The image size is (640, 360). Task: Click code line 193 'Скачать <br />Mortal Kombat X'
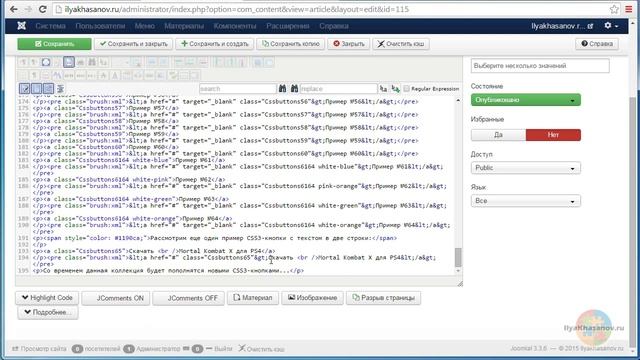(154, 251)
